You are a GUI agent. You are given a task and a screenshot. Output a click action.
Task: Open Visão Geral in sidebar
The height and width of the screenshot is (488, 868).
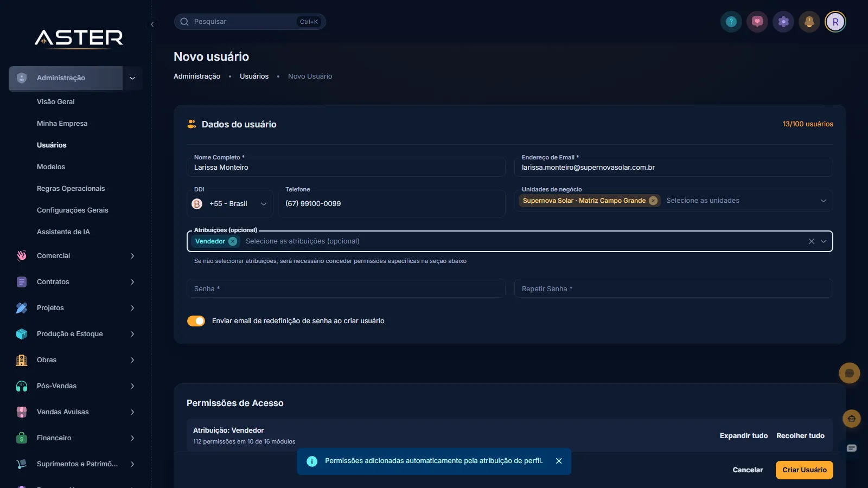tap(56, 102)
